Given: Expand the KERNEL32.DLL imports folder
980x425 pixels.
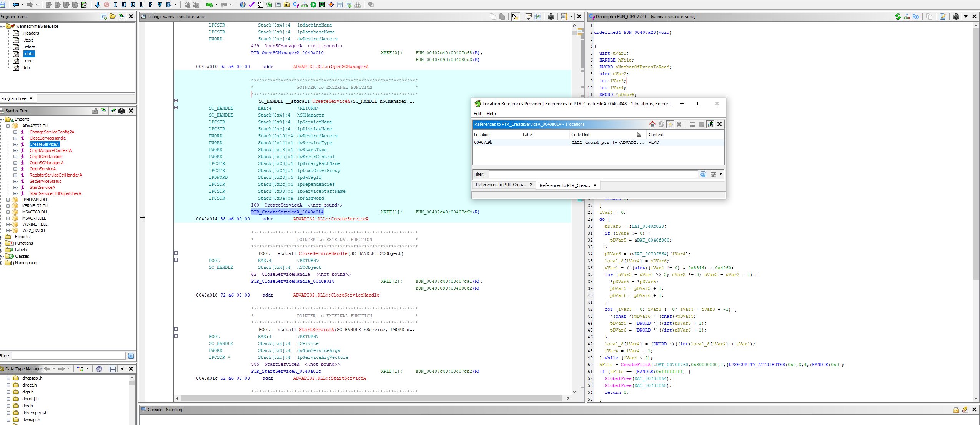Looking at the screenshot, I should click(x=8, y=206).
